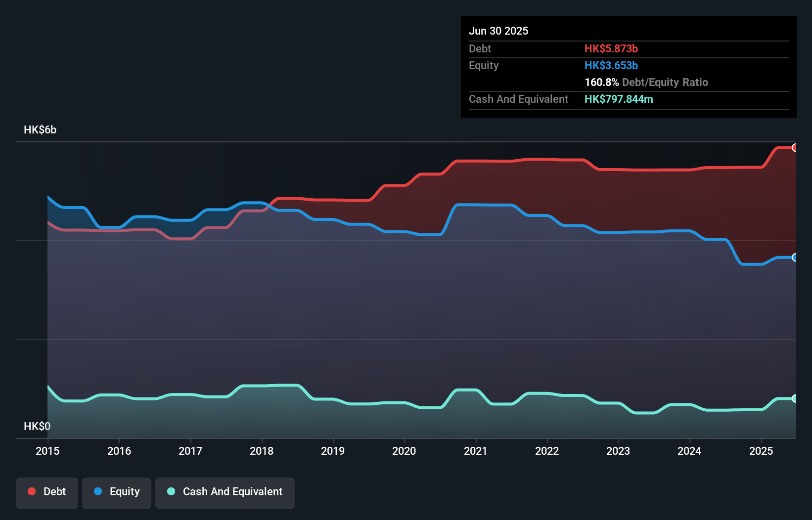Click the HK$6b mark on the value axis
The image size is (812, 520).
[x=40, y=130]
